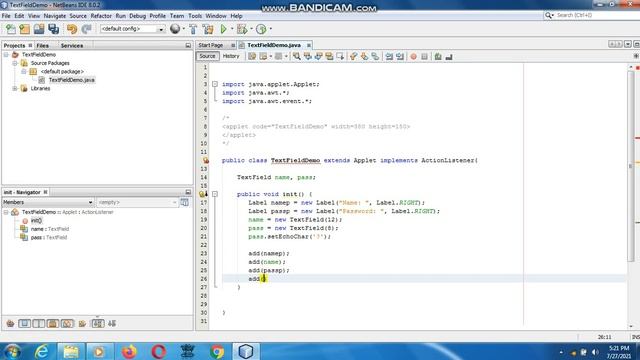Click the Shift Line Left icon
Viewport: 640px width, 360px height.
click(x=389, y=56)
